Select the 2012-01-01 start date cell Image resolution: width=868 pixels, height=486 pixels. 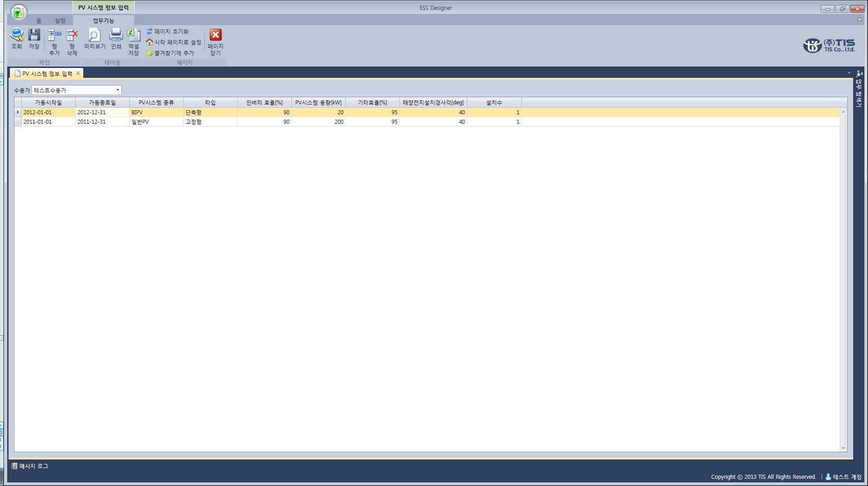(x=48, y=112)
